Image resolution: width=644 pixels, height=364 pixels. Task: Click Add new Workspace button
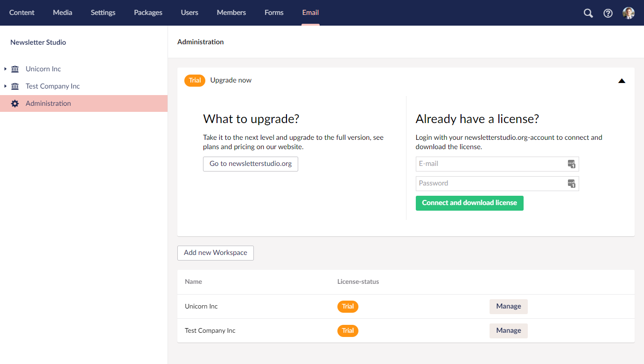(x=216, y=253)
